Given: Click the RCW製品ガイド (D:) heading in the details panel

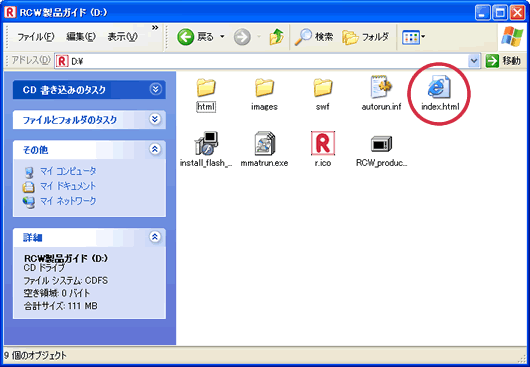Looking at the screenshot, I should pos(66,259).
